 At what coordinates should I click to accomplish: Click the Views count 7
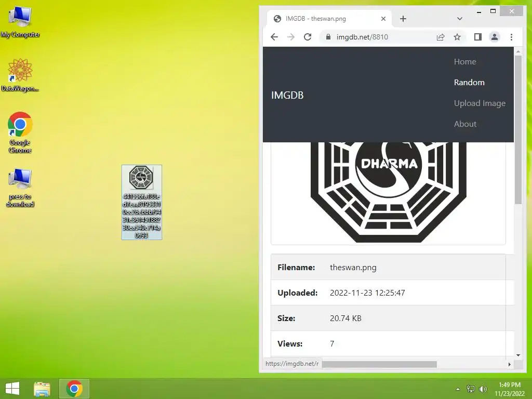(x=332, y=344)
